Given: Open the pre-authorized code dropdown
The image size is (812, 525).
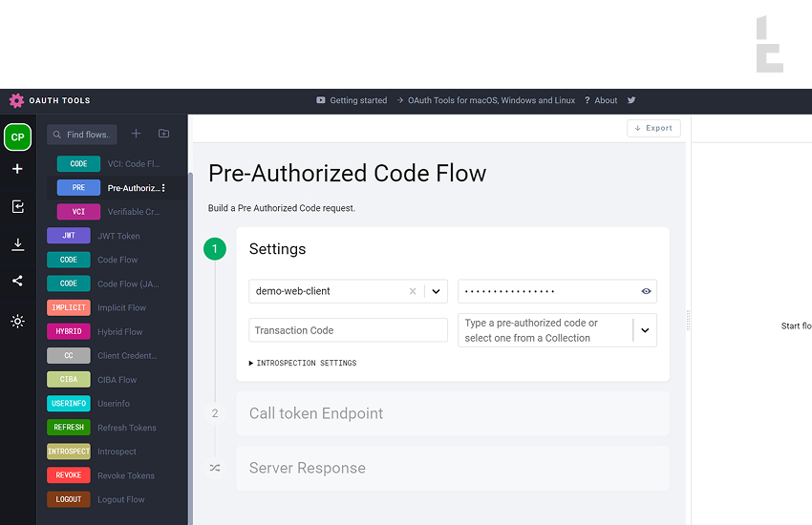Looking at the screenshot, I should point(645,330).
